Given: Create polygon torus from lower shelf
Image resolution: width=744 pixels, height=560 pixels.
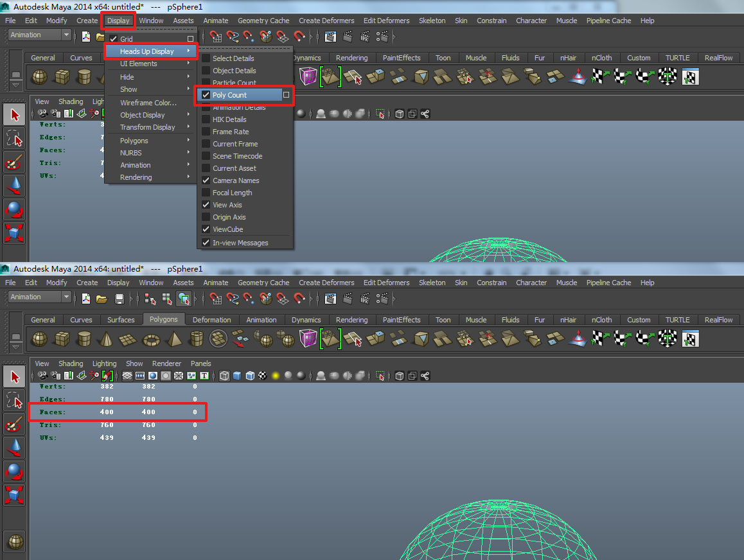Looking at the screenshot, I should (x=152, y=340).
